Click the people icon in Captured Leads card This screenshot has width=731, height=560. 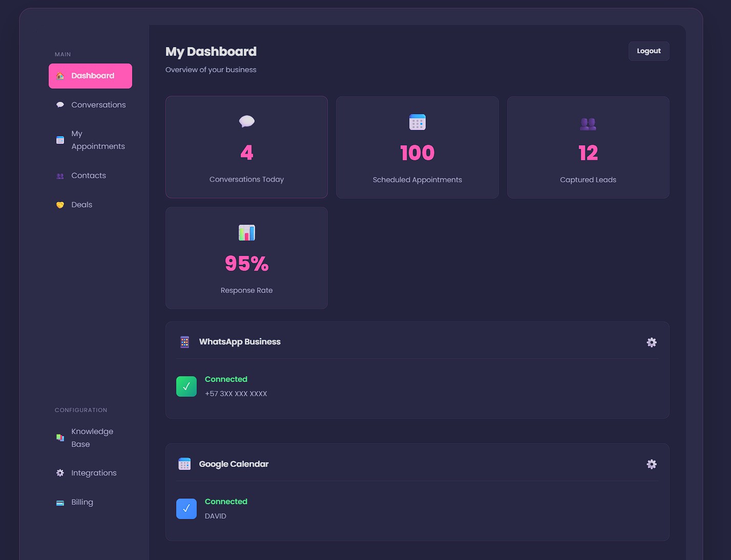[588, 123]
